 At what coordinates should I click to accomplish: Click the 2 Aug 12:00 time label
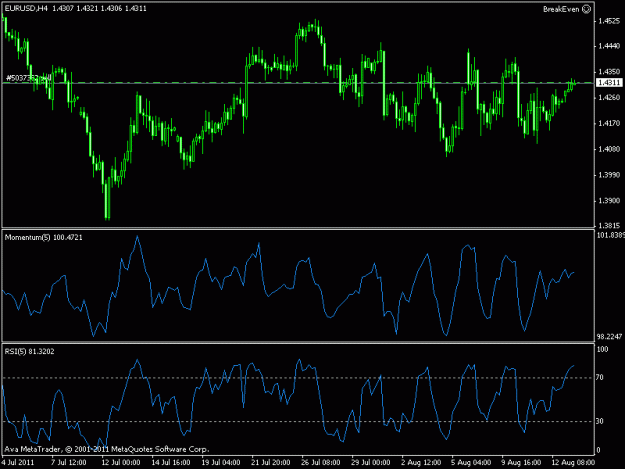[421, 462]
